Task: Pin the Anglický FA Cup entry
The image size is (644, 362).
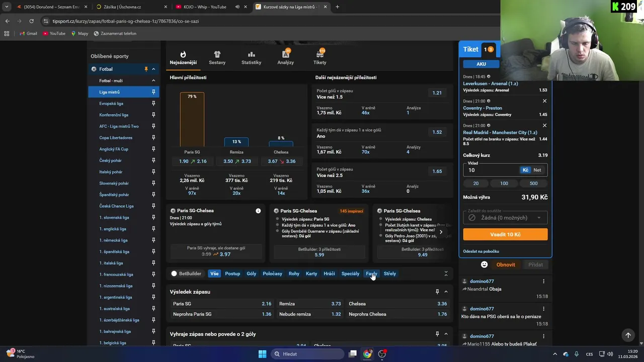Action: pyautogui.click(x=153, y=149)
